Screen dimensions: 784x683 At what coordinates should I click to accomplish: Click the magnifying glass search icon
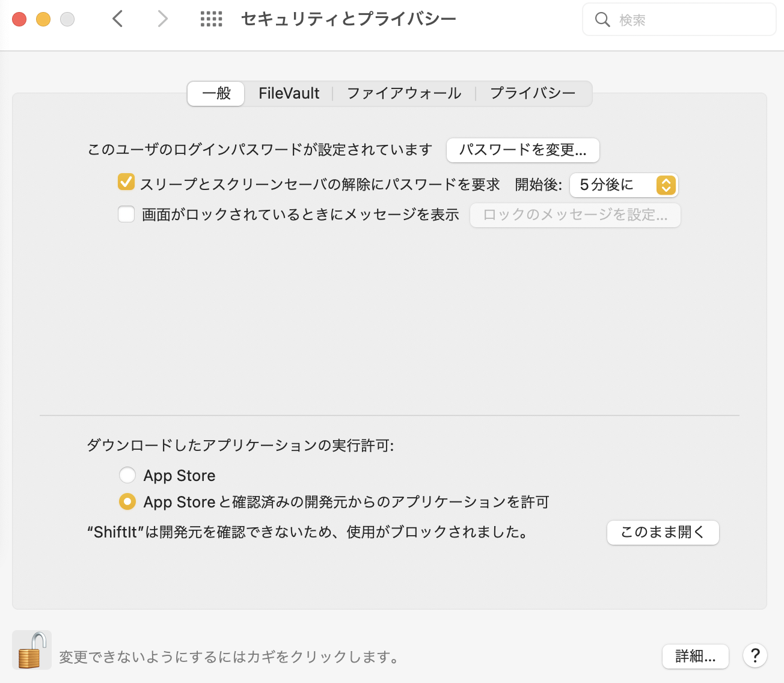pyautogui.click(x=602, y=20)
